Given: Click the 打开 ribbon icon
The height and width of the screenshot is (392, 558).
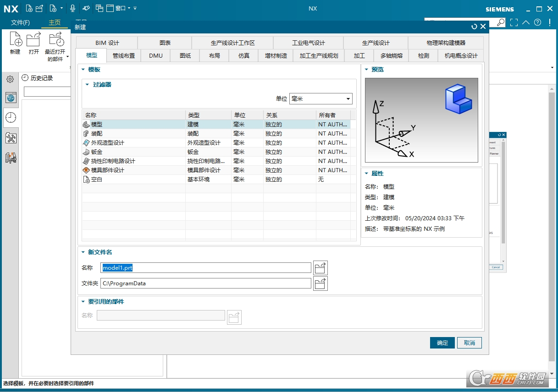Looking at the screenshot, I should (33, 39).
